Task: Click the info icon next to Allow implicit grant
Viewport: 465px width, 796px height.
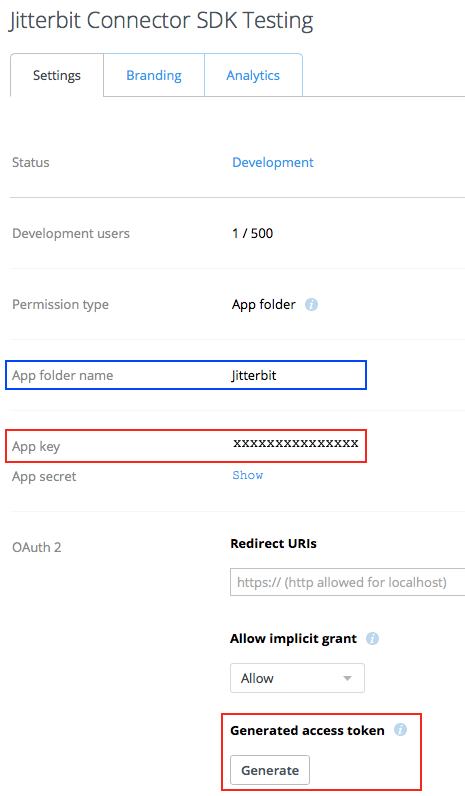Action: (x=372, y=639)
